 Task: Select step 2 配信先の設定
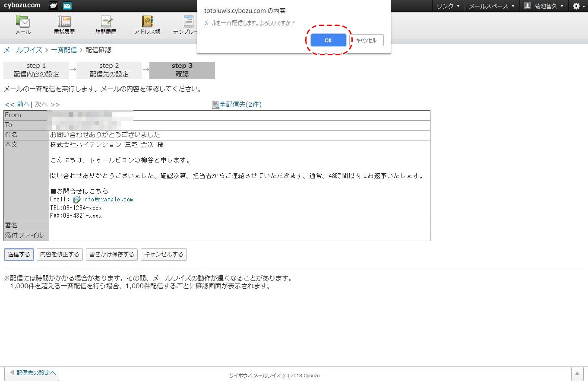pos(109,70)
